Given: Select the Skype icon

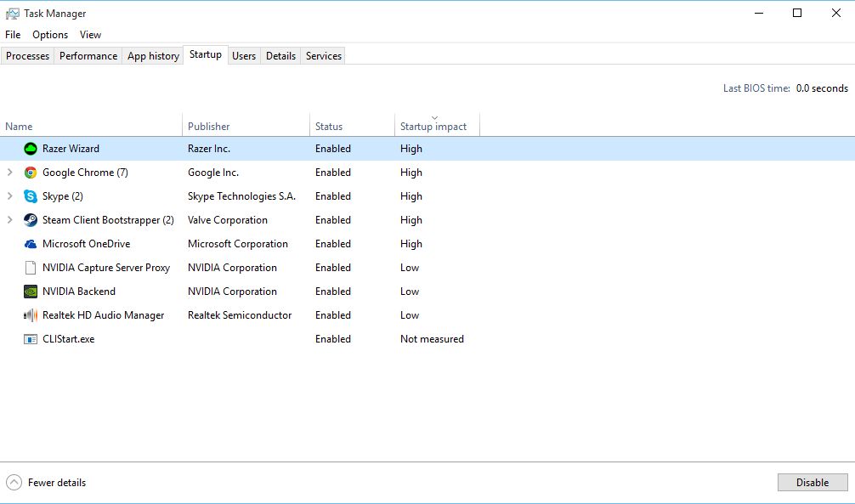Looking at the screenshot, I should (x=29, y=195).
